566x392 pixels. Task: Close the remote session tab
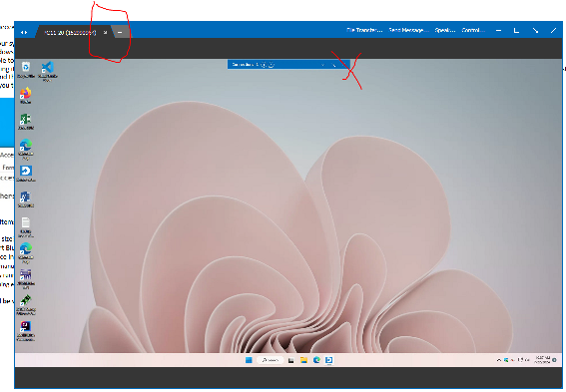[105, 33]
